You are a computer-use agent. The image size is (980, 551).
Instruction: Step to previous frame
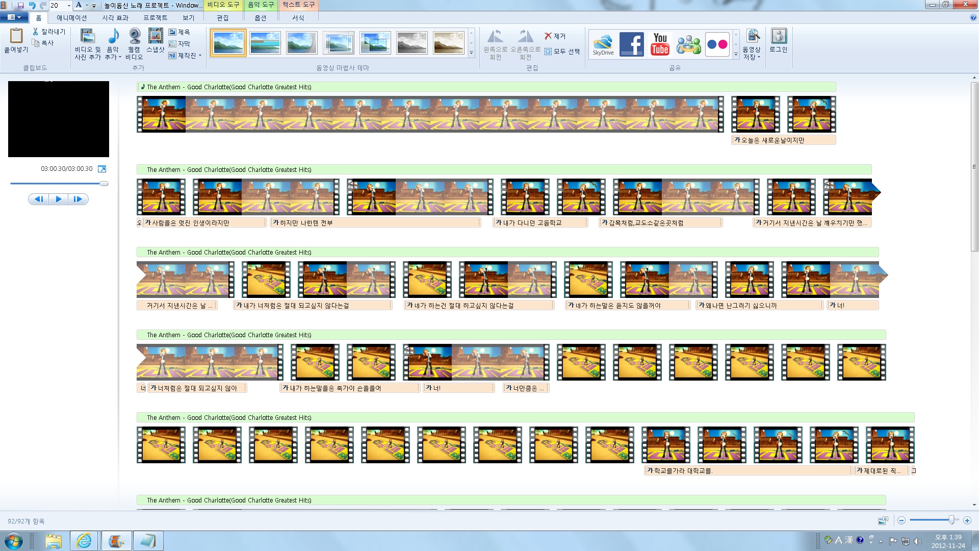39,199
